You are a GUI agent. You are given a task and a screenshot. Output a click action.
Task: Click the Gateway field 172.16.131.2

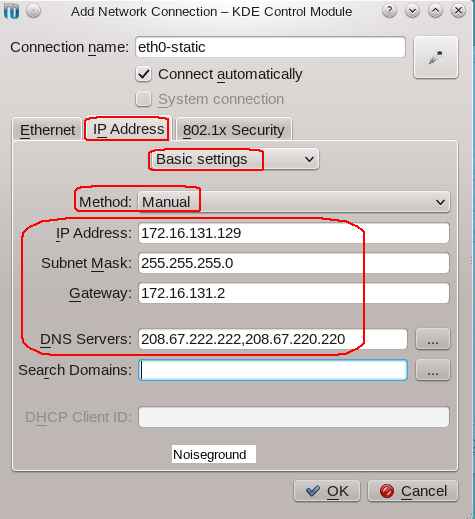(x=294, y=293)
